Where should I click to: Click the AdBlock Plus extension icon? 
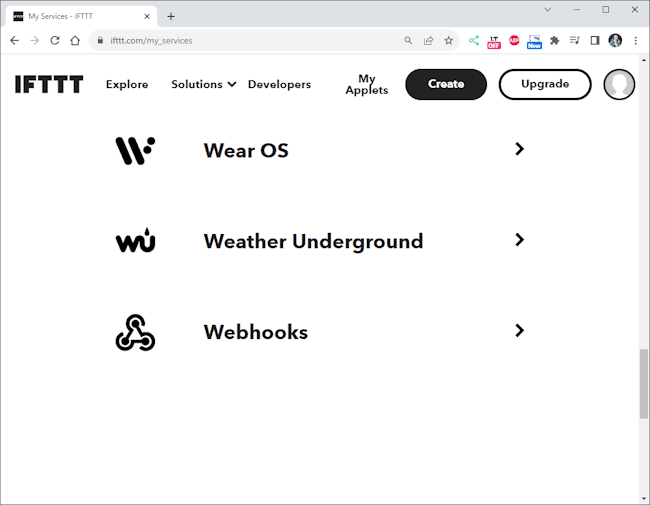[514, 41]
